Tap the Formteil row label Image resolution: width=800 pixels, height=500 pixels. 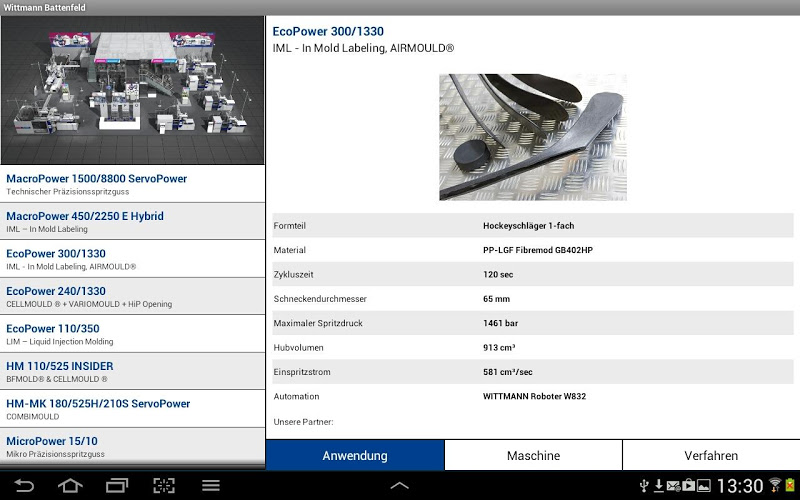[x=289, y=226]
